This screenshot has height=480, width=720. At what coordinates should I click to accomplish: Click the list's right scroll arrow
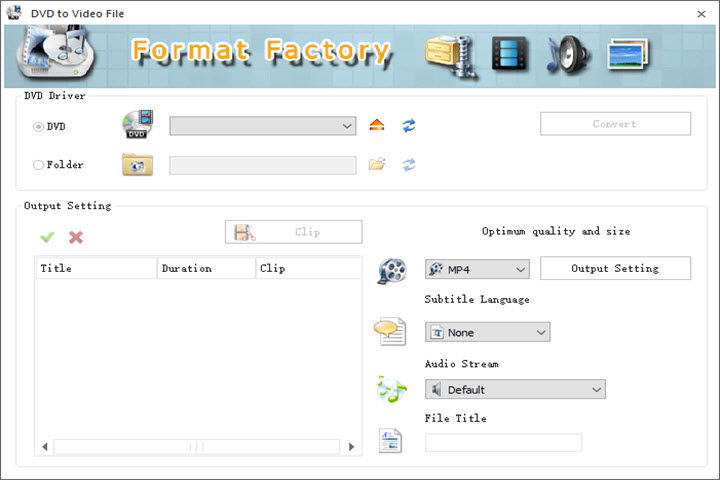tap(351, 446)
